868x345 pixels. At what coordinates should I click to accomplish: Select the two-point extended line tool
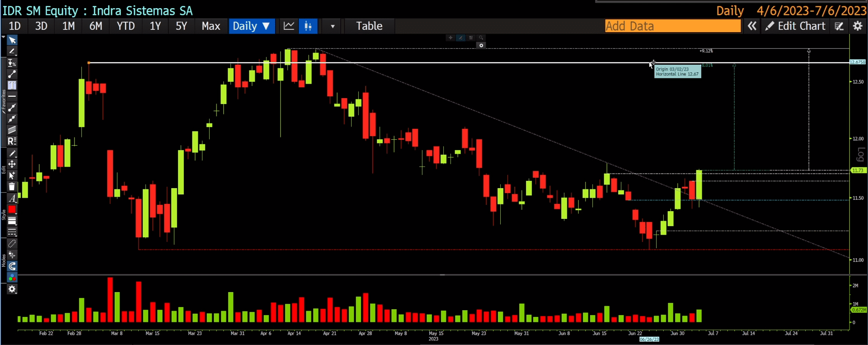point(12,108)
